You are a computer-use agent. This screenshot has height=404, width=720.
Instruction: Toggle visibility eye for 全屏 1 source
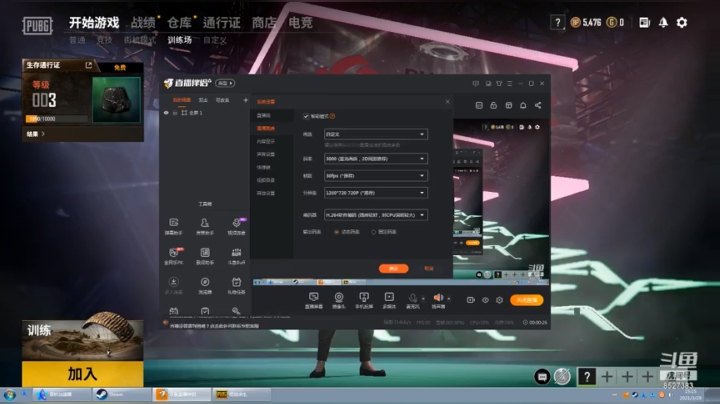pos(166,112)
